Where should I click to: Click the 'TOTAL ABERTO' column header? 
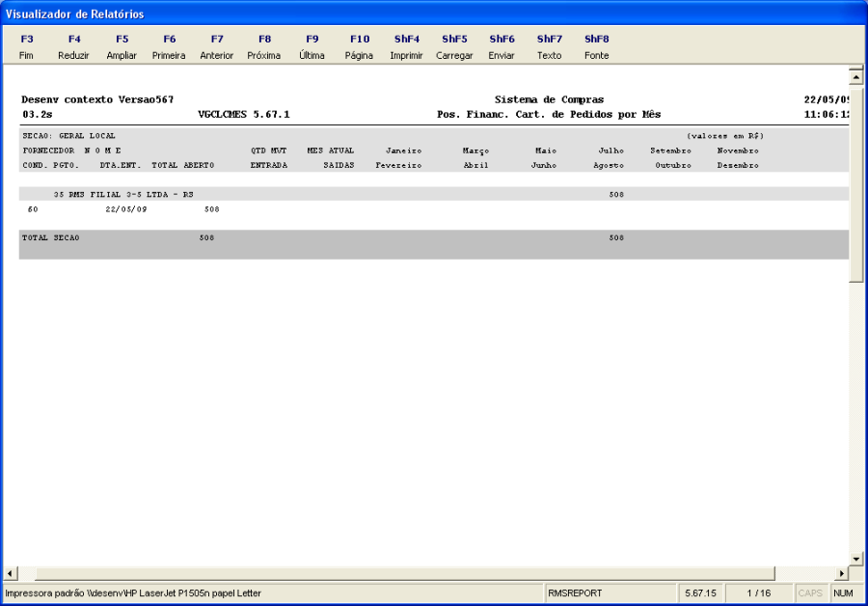tap(182, 166)
